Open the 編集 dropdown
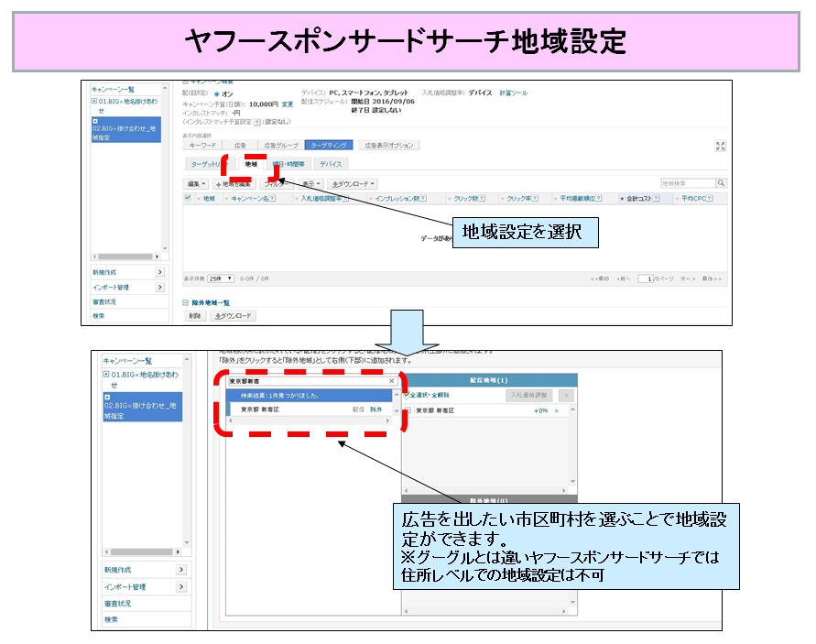This screenshot has width=816, height=644. [196, 184]
